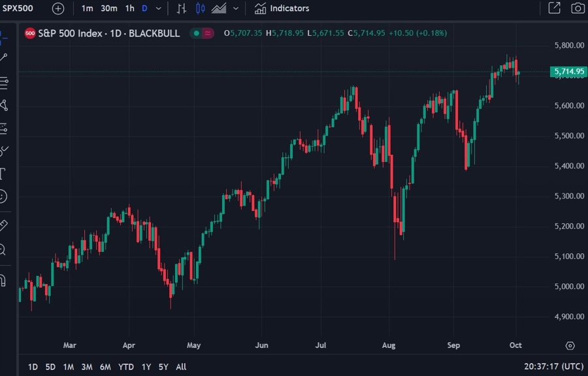This screenshot has width=588, height=376.
Task: Select the patterns drawing tool
Action: pos(4,105)
